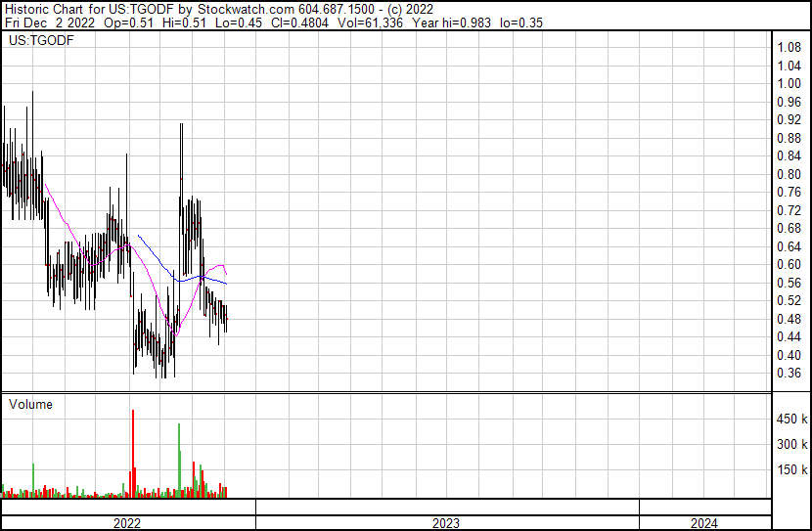This screenshot has height=531, width=812.
Task: Select the 2023 year on the time axis
Action: [x=446, y=523]
